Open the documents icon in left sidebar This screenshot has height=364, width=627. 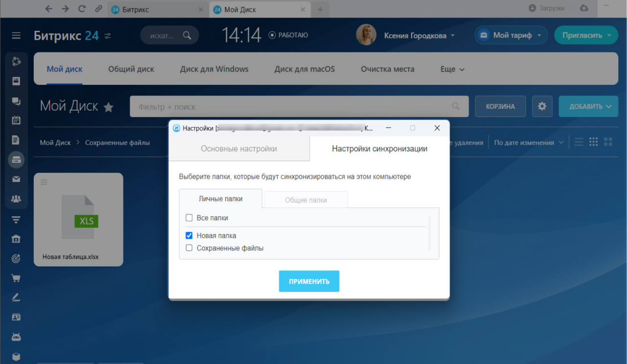[16, 140]
